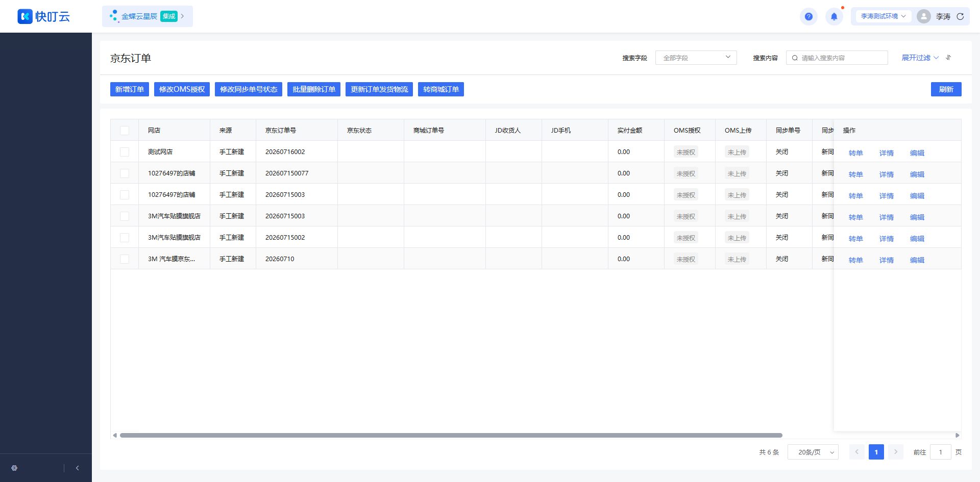The width and height of the screenshot is (980, 482).
Task: Open 详情 for order 202607150077
Action: pyautogui.click(x=887, y=174)
